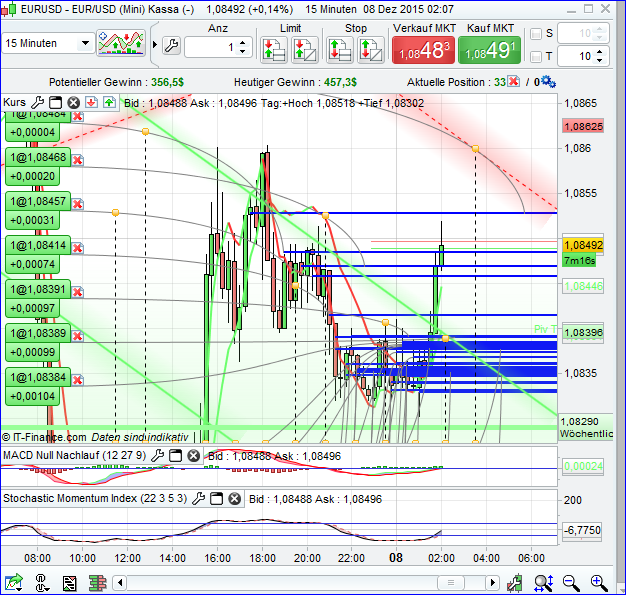Enable the T target checkbox

[535, 56]
